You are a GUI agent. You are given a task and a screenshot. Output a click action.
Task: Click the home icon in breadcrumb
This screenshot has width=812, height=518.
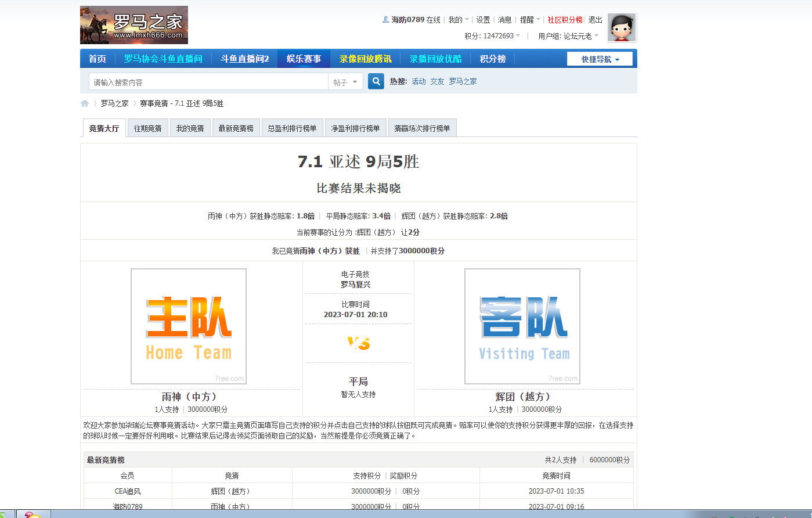coord(85,103)
